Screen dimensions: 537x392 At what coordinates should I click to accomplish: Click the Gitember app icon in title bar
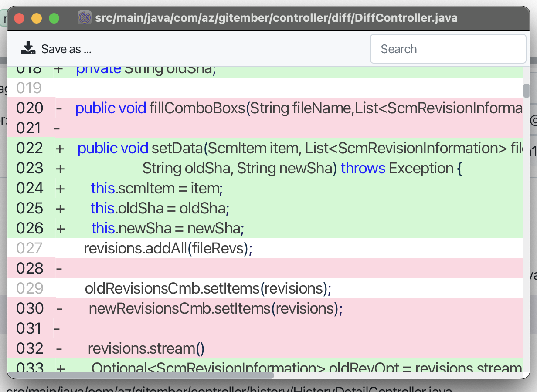point(84,18)
